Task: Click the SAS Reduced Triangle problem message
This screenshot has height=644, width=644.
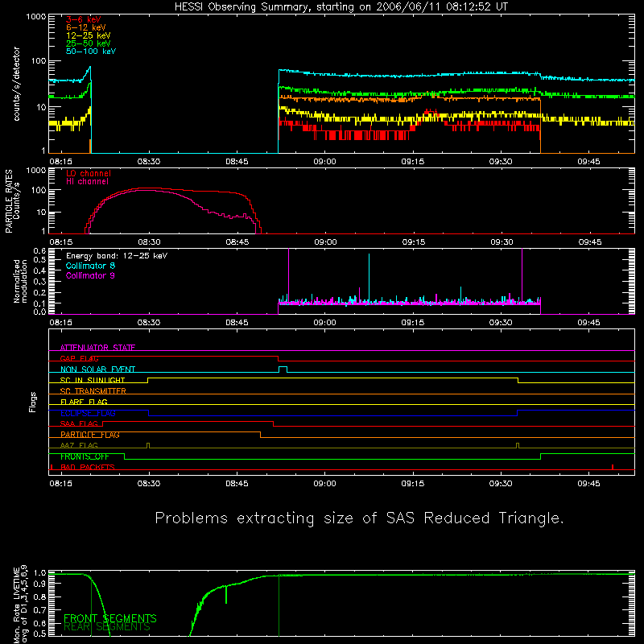Action: [359, 518]
